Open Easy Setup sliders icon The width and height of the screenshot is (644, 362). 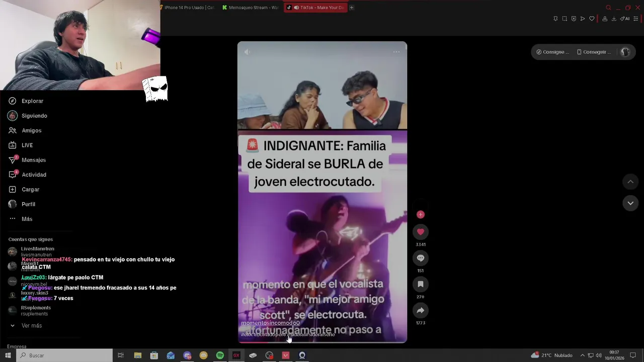[x=635, y=19]
